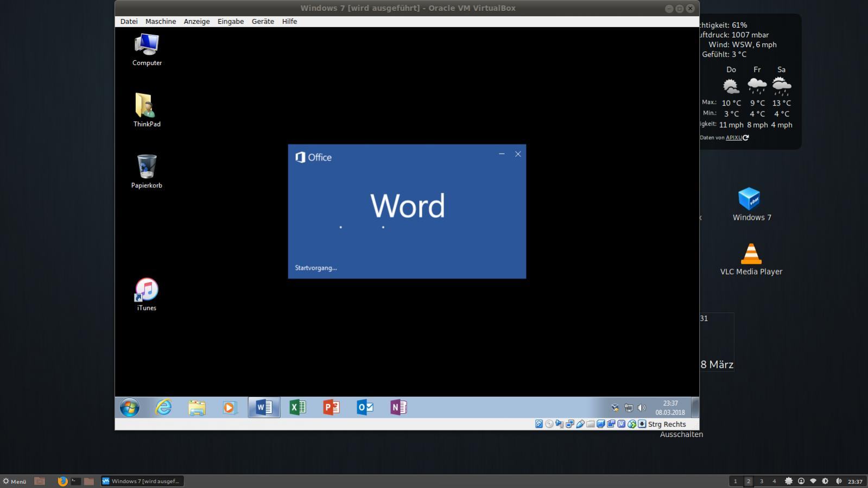868x488 pixels.
Task: Click the 8 März date in the calendar widget
Action: [717, 365]
